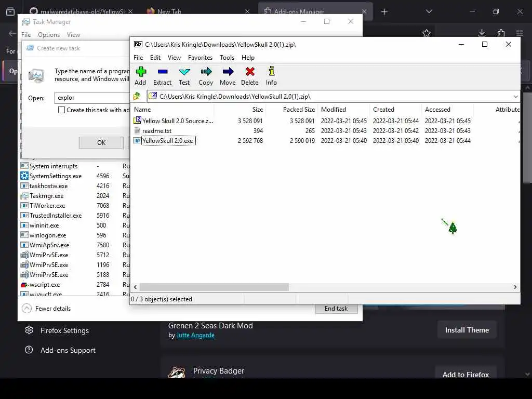Sort by the Packed Size column header
This screenshot has width=532, height=399.
(x=292, y=109)
